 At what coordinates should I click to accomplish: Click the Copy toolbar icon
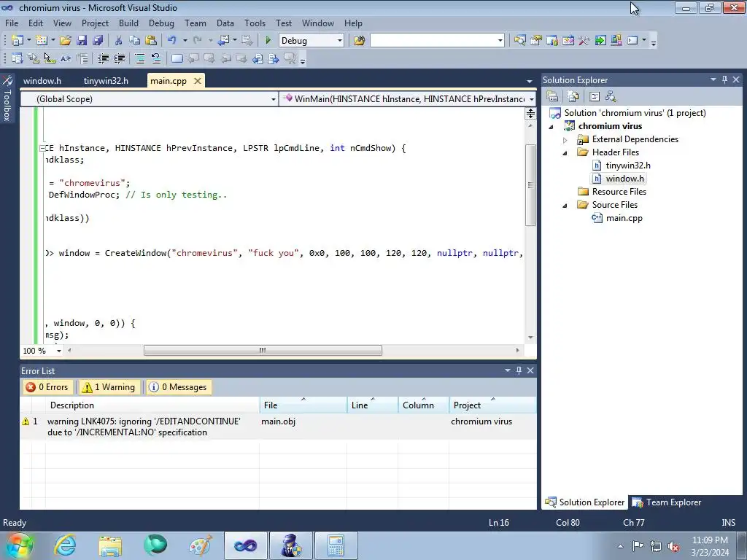[135, 41]
